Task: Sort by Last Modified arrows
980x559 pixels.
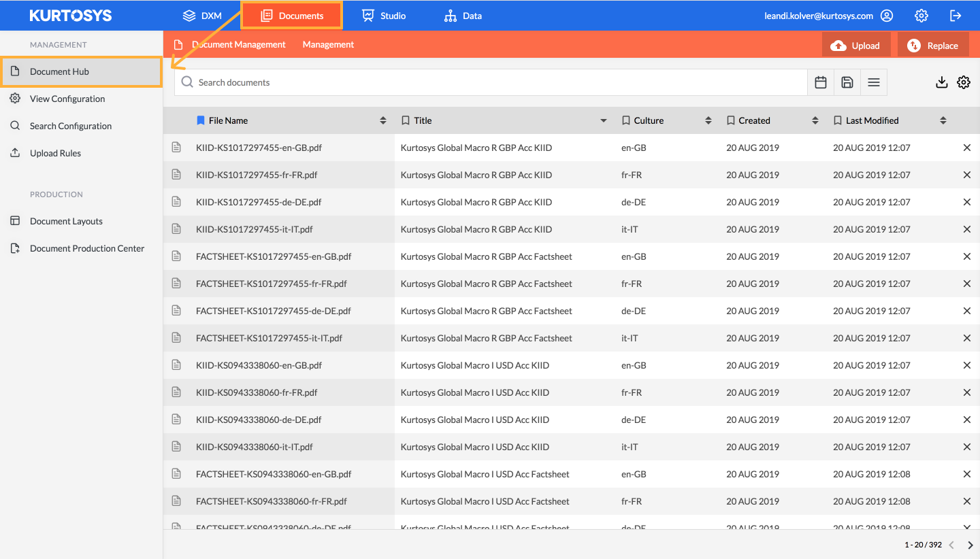Action: pos(943,120)
